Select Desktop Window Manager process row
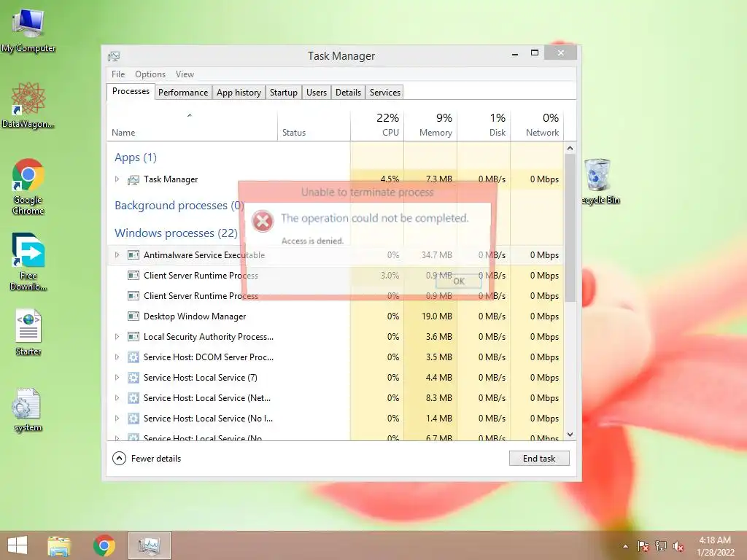Viewport: 747px width, 560px height. pos(336,316)
